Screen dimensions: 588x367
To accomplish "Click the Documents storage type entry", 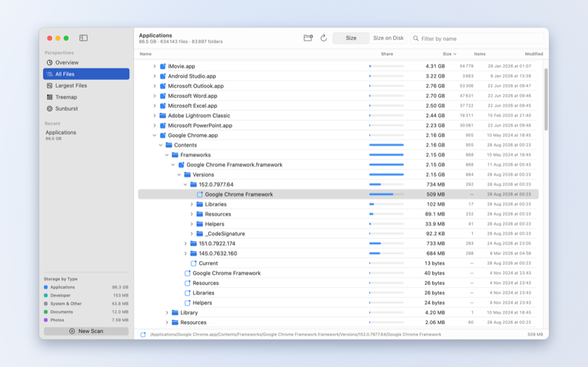I will [x=86, y=312].
